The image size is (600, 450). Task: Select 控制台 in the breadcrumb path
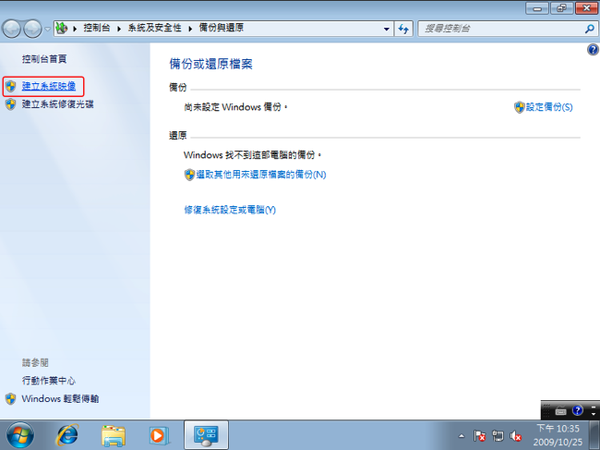click(97, 28)
